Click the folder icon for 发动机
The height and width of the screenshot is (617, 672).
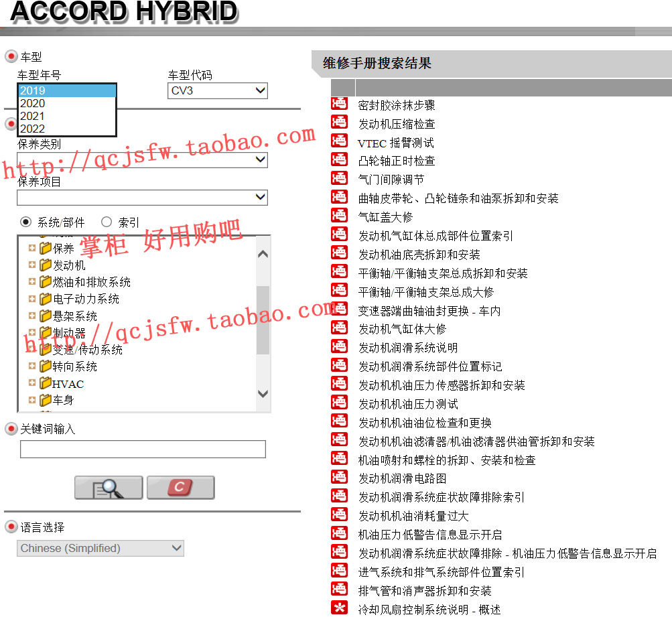[46, 265]
